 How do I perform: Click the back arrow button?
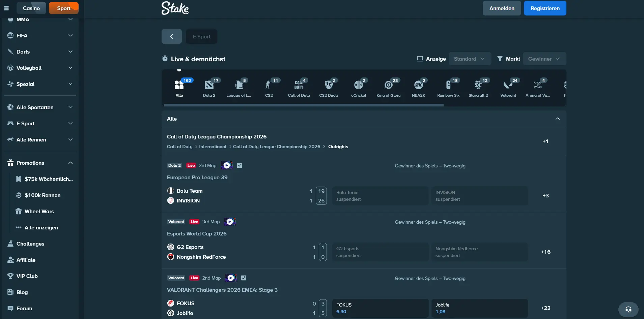[172, 36]
